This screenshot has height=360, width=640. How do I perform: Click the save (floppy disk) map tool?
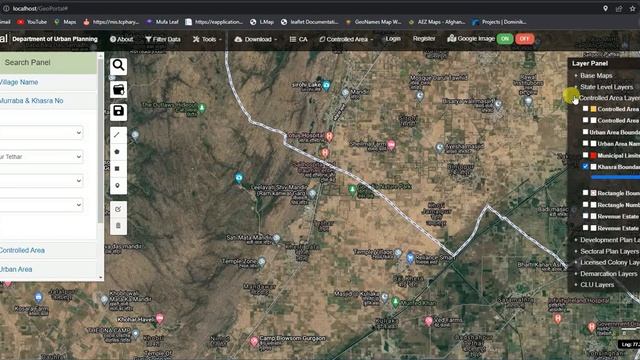(118, 111)
